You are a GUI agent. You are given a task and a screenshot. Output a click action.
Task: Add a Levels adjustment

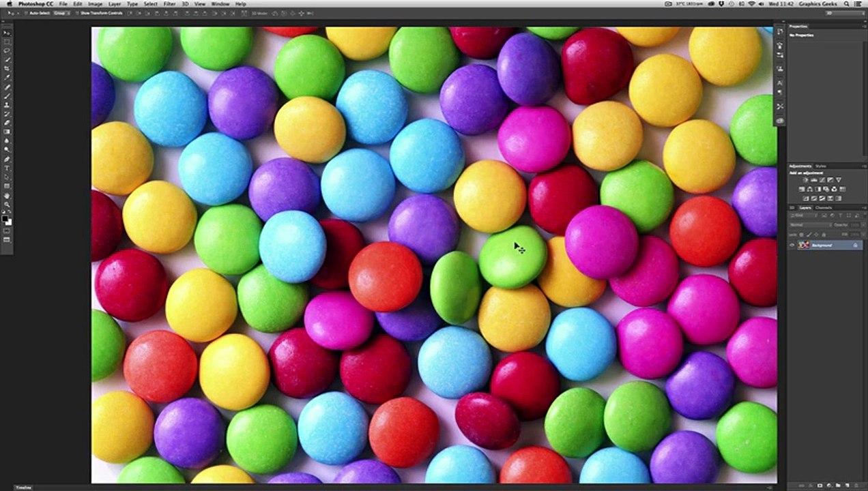(x=814, y=180)
